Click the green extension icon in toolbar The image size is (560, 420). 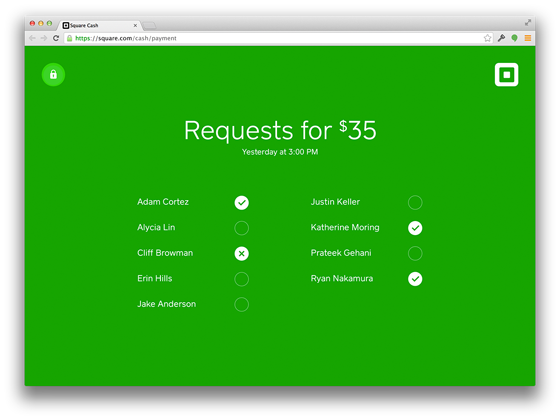tap(514, 38)
